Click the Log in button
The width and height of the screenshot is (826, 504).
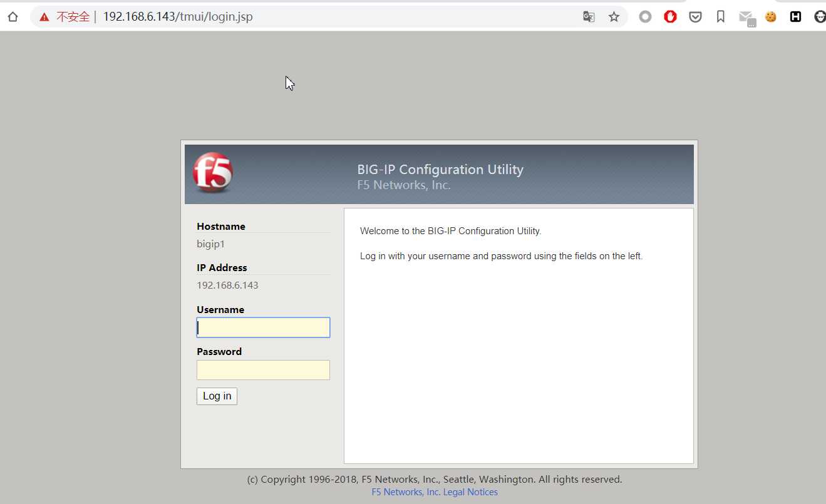(217, 396)
